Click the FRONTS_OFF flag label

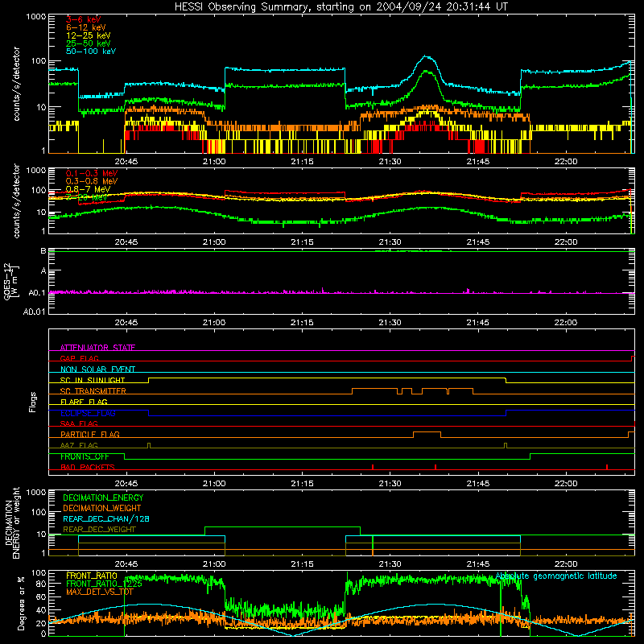[85, 456]
